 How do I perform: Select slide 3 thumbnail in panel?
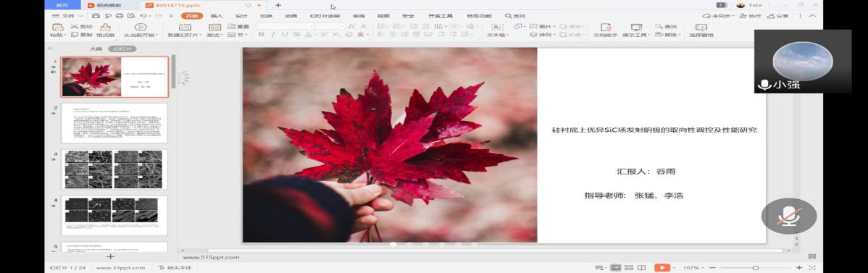point(114,169)
